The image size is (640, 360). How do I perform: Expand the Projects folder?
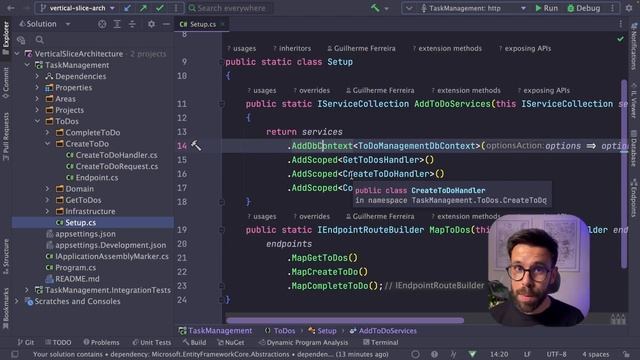click(x=37, y=110)
